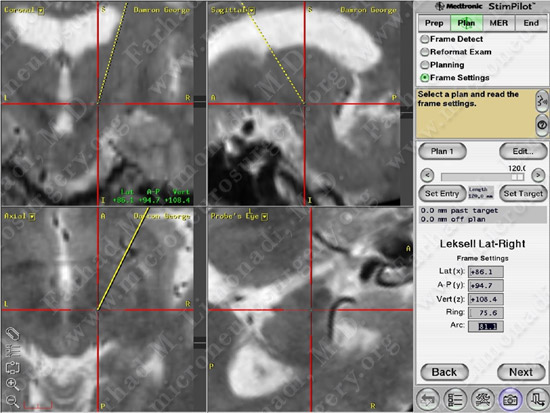Click the Length 120.0 mm readout
550x413 pixels.
[x=481, y=193]
